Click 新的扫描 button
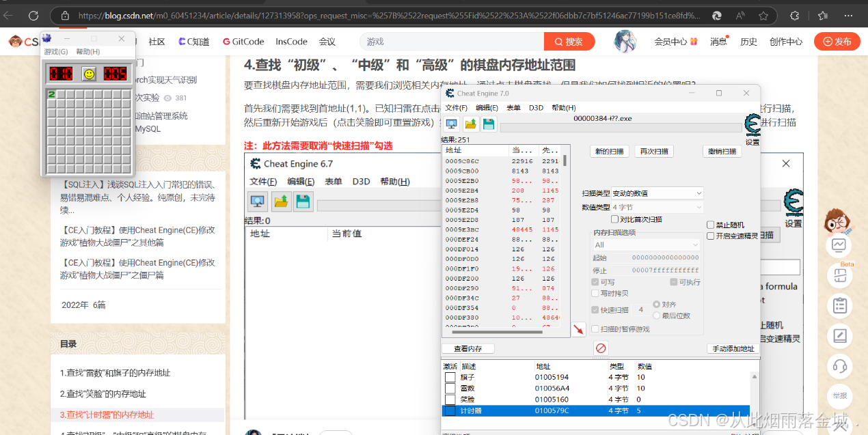The width and height of the screenshot is (868, 435). 608,152
